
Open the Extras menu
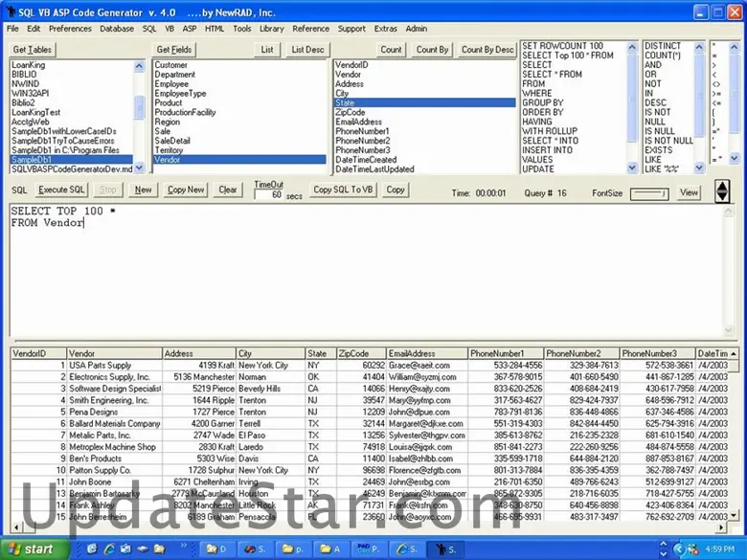pyautogui.click(x=385, y=29)
